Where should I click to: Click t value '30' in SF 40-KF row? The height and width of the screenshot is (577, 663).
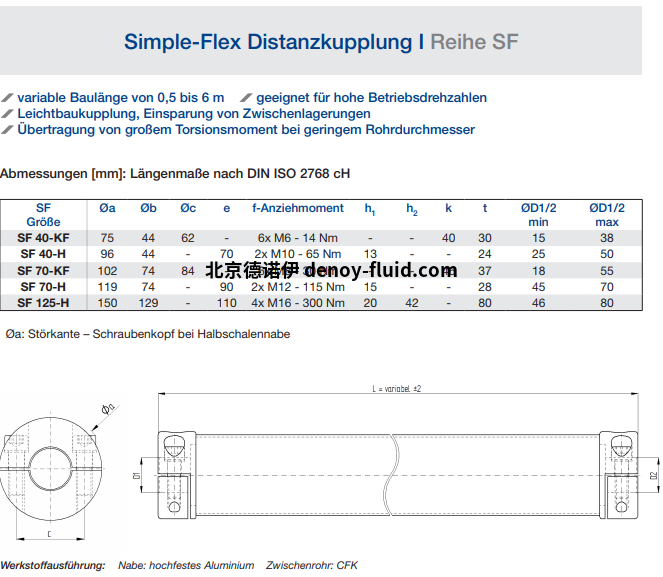point(485,238)
